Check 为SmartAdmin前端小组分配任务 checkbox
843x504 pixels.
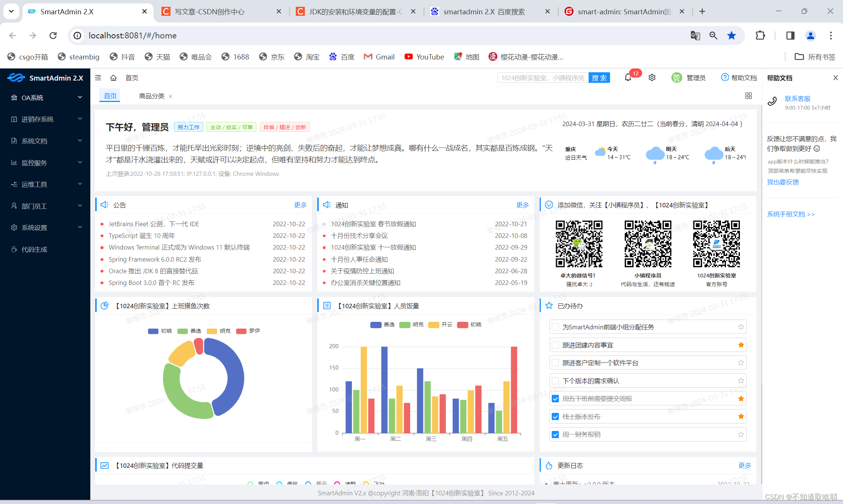[x=555, y=327]
